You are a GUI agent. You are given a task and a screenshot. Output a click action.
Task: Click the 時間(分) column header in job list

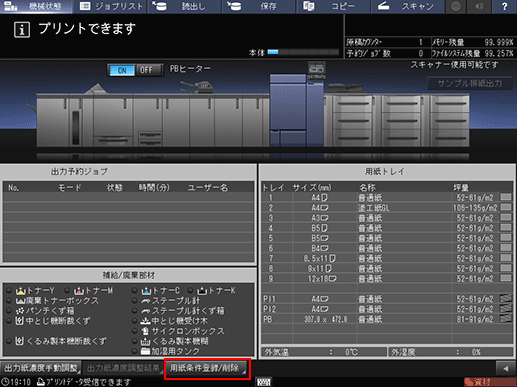[x=154, y=188]
